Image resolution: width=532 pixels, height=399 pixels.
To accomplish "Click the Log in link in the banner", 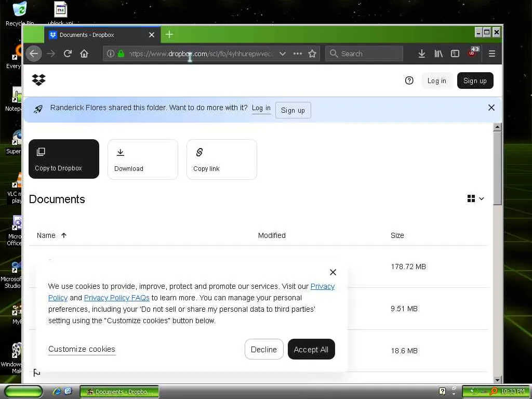I will coord(261,108).
